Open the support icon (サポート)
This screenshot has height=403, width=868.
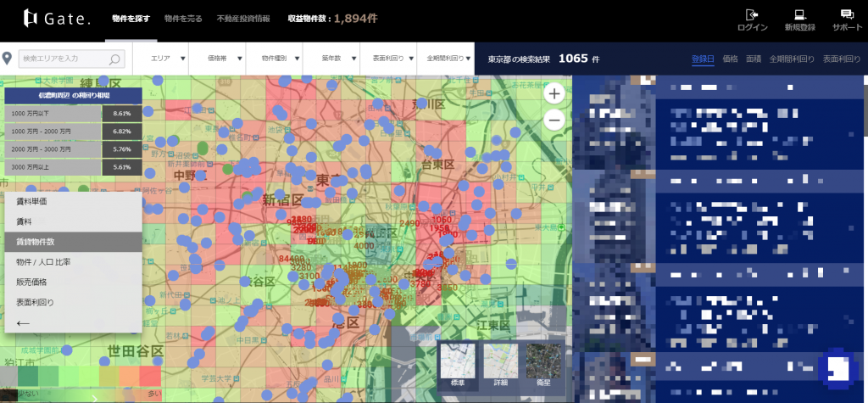[x=846, y=14]
